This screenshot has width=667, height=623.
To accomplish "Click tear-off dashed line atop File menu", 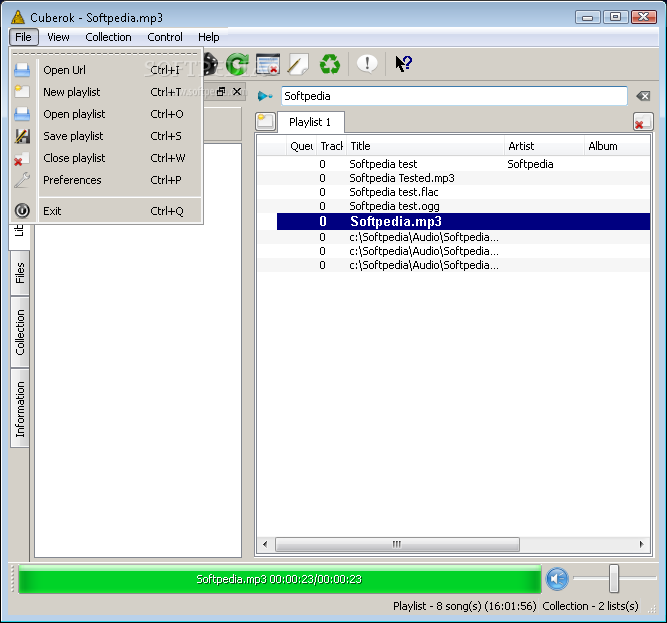I will click(105, 54).
